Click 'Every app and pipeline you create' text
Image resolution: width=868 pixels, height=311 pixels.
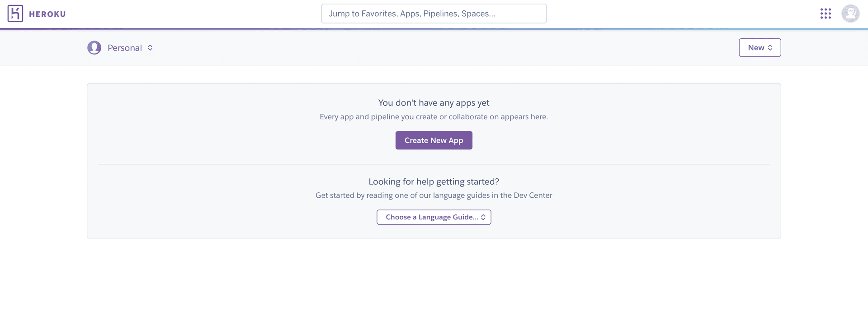pos(434,117)
